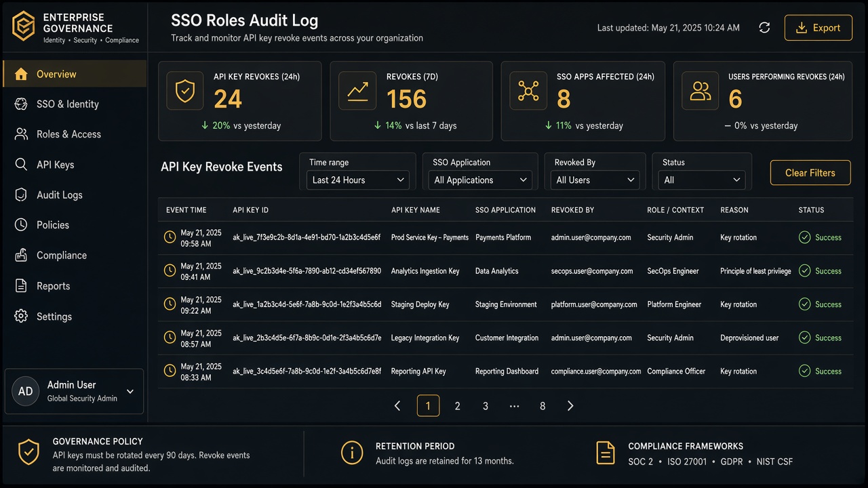Click the clock icon in the 08:33 AM row
868x488 pixels.
coord(170,371)
